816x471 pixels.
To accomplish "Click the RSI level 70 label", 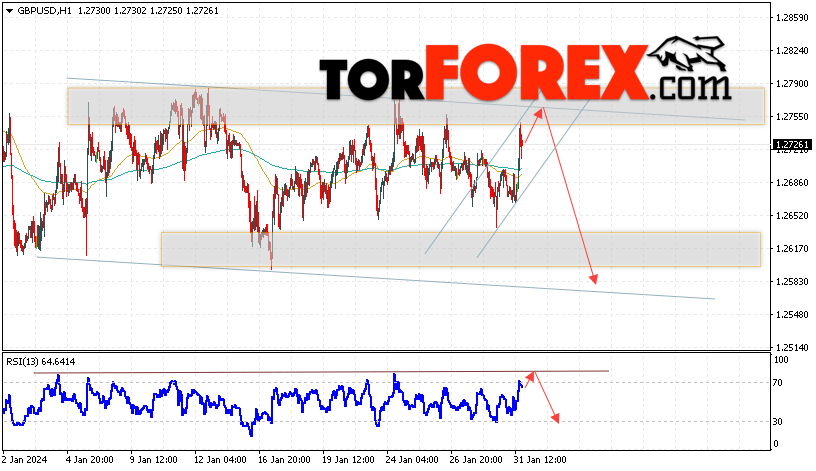I will coord(777,383).
